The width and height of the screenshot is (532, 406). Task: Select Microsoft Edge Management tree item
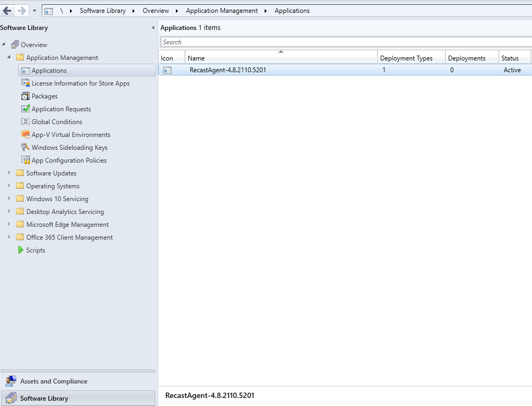[x=67, y=224]
